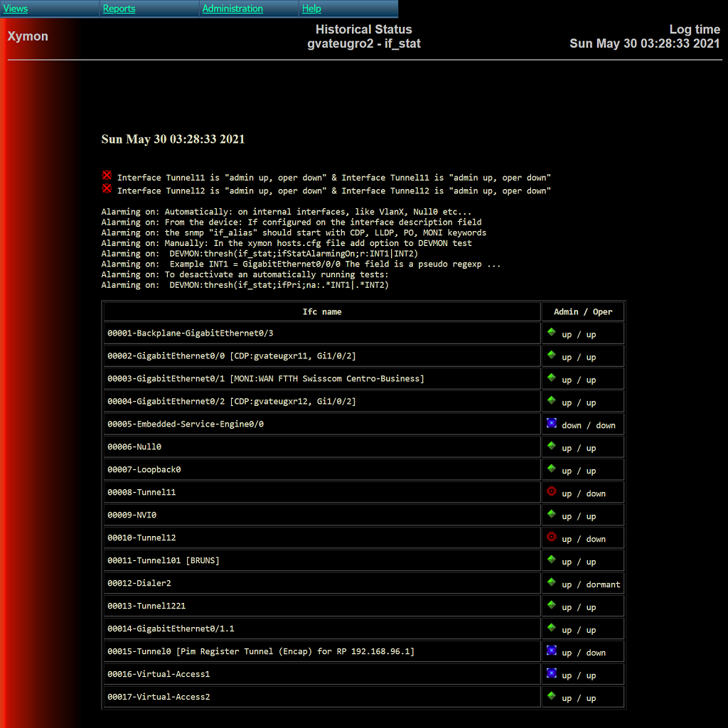Click the Xymon title text
This screenshot has height=728, width=728.
28,36
